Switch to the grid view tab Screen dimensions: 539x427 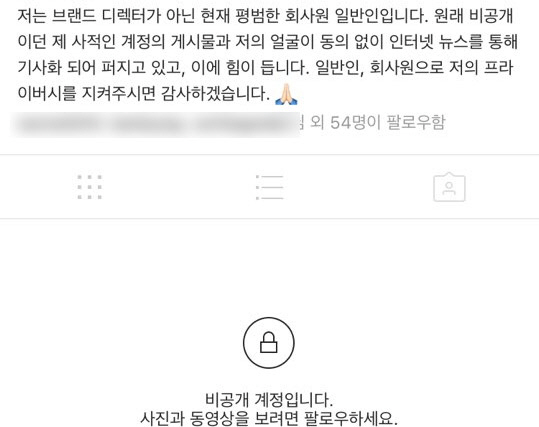point(90,187)
